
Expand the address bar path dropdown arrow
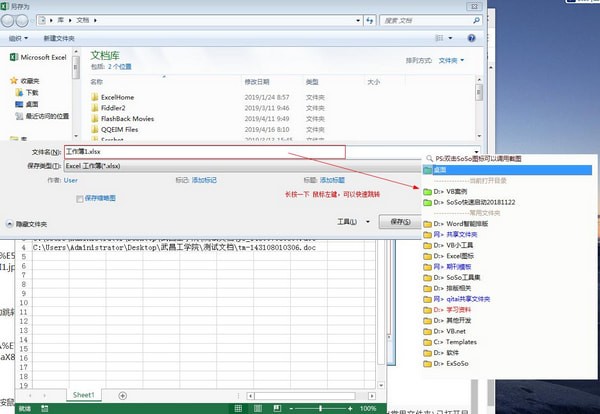click(x=358, y=21)
